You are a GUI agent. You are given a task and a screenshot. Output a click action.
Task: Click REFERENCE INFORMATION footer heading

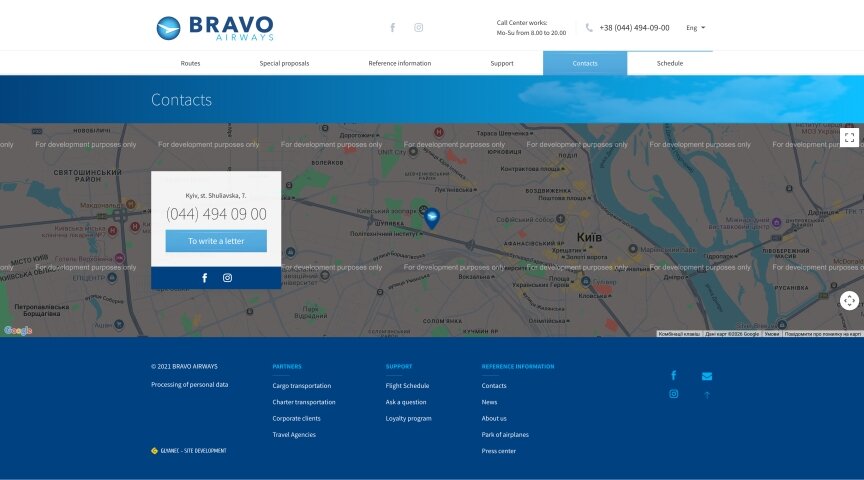518,366
